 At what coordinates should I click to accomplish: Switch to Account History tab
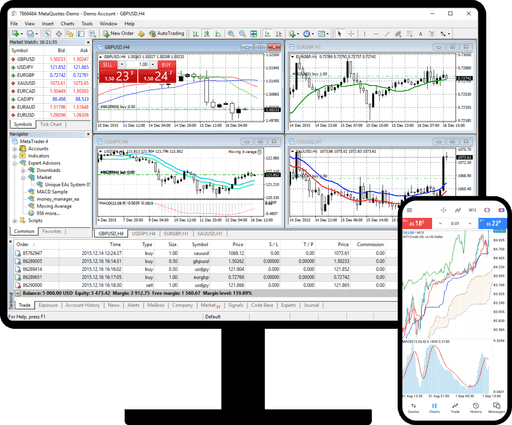83,305
